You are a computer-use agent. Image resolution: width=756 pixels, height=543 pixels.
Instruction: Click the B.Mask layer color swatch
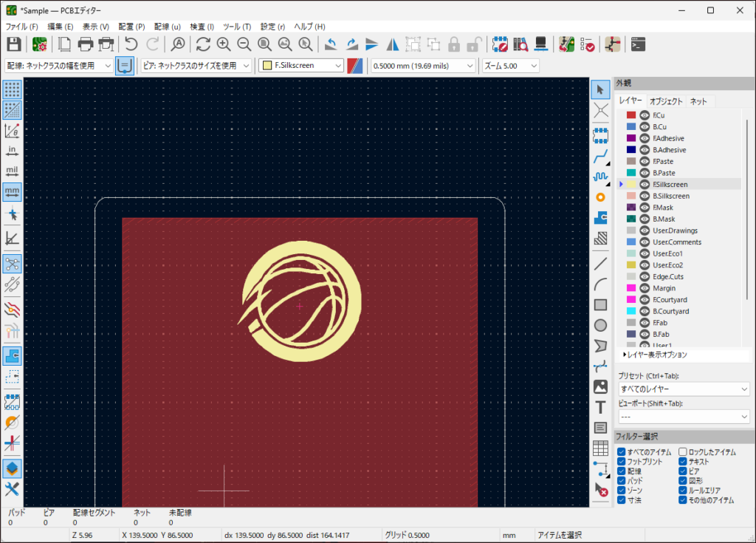click(x=631, y=219)
